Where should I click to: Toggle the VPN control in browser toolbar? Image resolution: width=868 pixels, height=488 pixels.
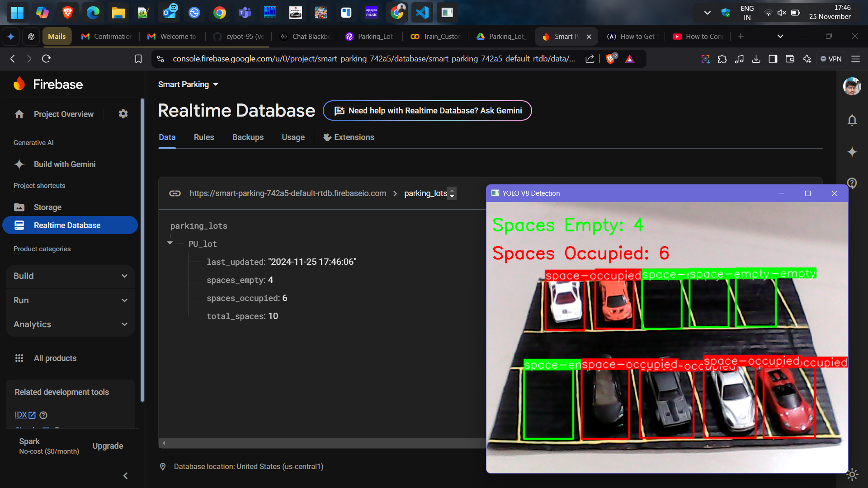point(831,59)
